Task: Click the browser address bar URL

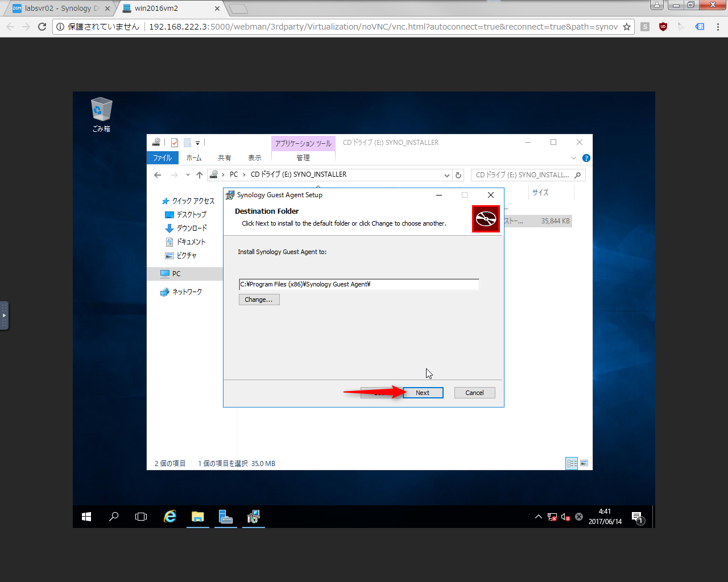Action: pos(383,27)
